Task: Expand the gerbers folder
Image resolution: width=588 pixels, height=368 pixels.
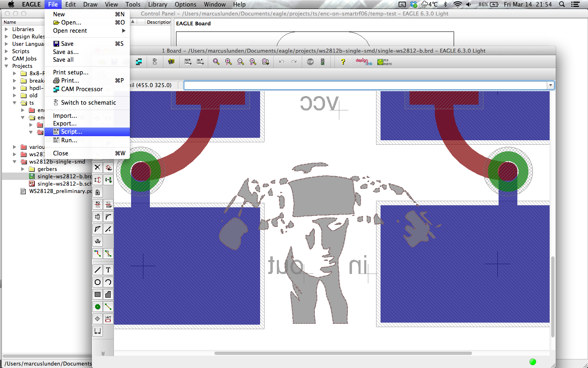Action: [x=22, y=169]
